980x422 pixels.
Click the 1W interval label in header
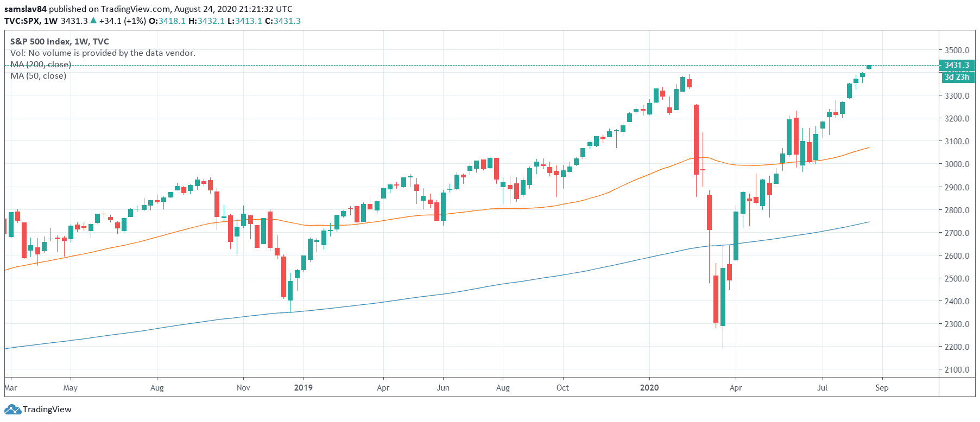tap(50, 21)
